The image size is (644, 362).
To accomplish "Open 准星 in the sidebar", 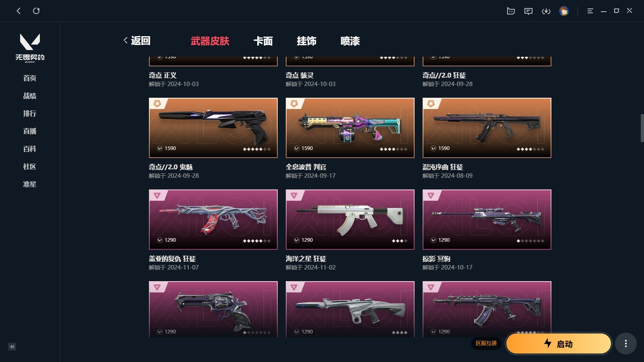I will click(30, 184).
